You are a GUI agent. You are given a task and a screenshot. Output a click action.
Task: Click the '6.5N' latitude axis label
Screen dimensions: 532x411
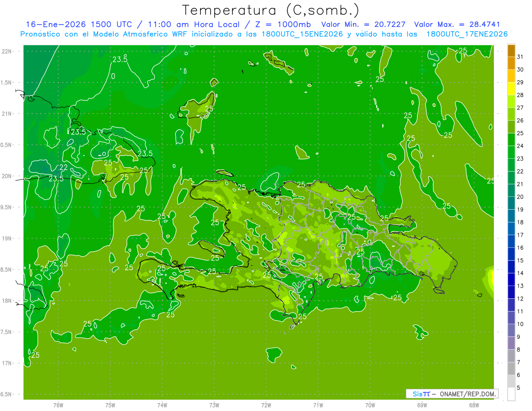tap(7, 394)
